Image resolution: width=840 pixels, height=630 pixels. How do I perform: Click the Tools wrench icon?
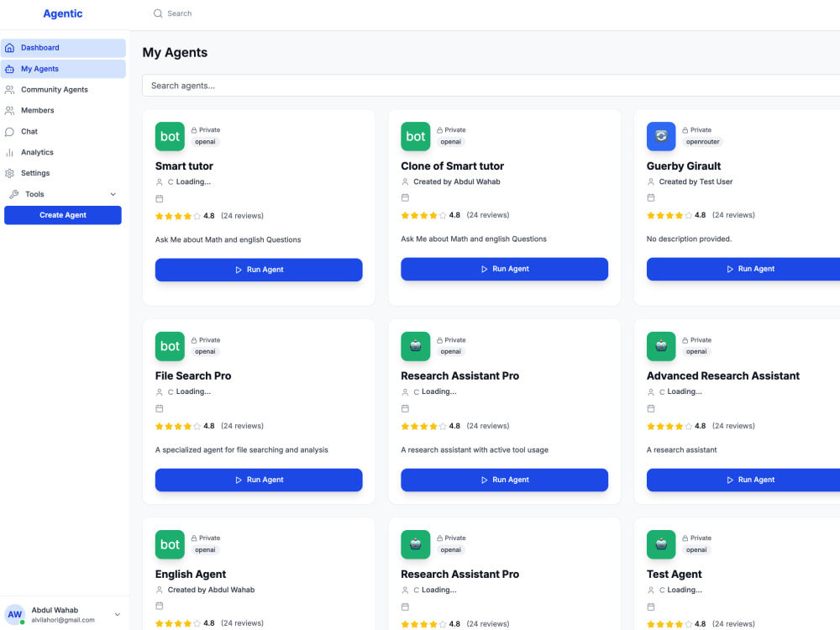pos(14,194)
